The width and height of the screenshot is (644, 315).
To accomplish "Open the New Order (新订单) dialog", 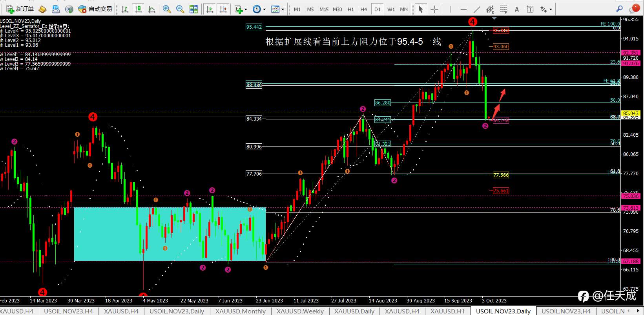I will [20, 9].
